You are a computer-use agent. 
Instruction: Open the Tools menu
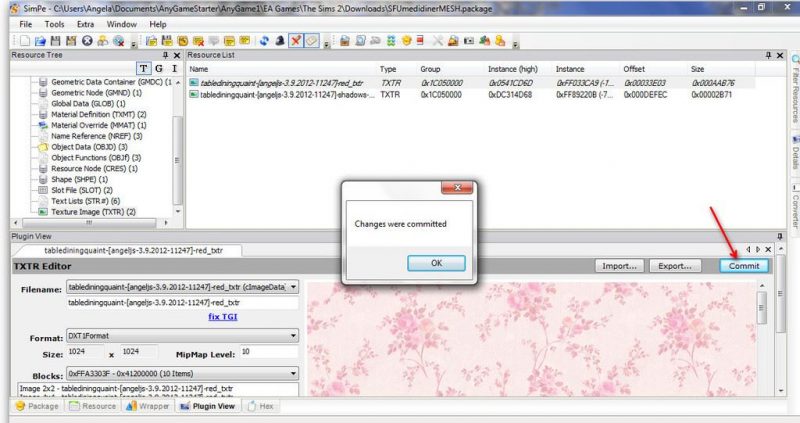(x=54, y=24)
